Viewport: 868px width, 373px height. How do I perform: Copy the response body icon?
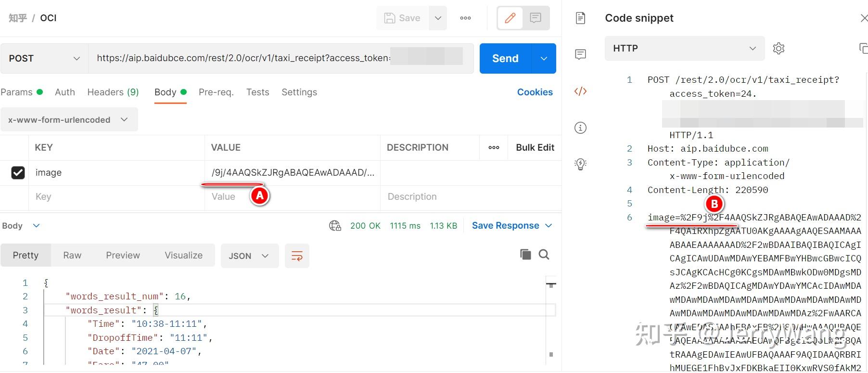(x=525, y=255)
